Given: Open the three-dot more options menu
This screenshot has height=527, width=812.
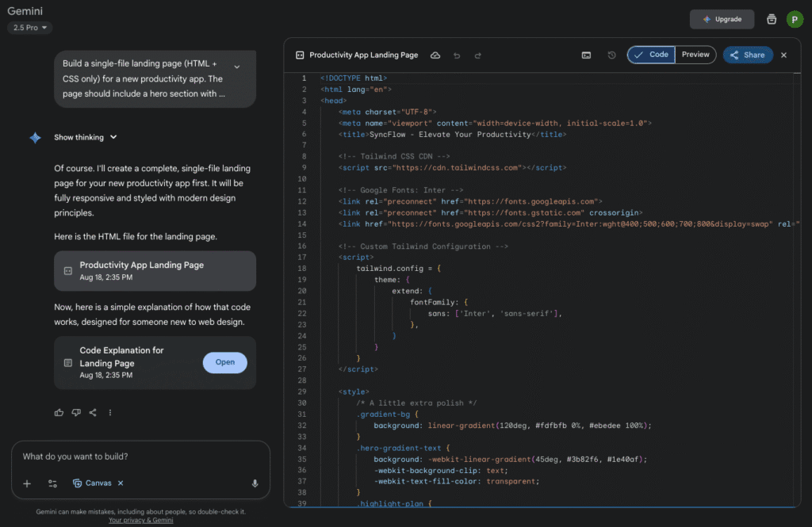Looking at the screenshot, I should [x=109, y=412].
